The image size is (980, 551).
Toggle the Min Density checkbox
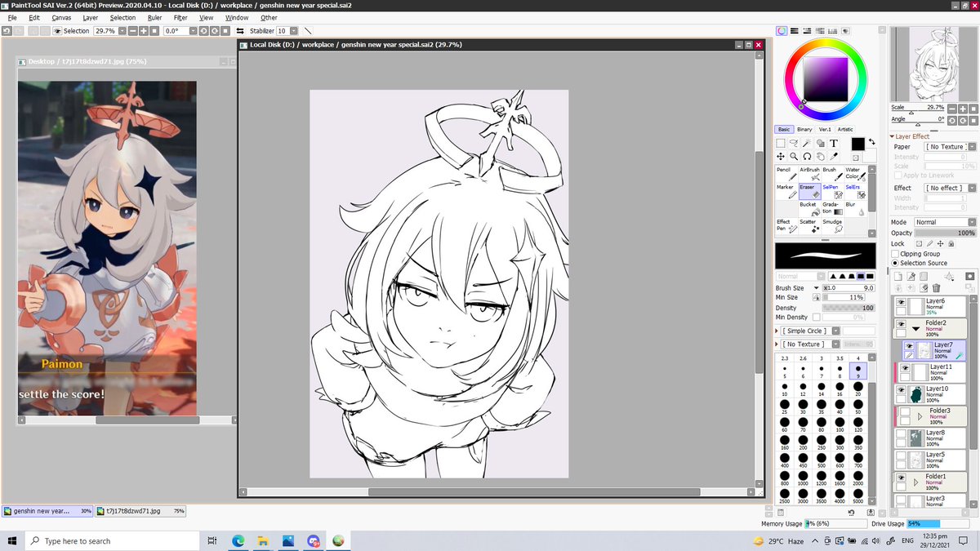pos(817,317)
